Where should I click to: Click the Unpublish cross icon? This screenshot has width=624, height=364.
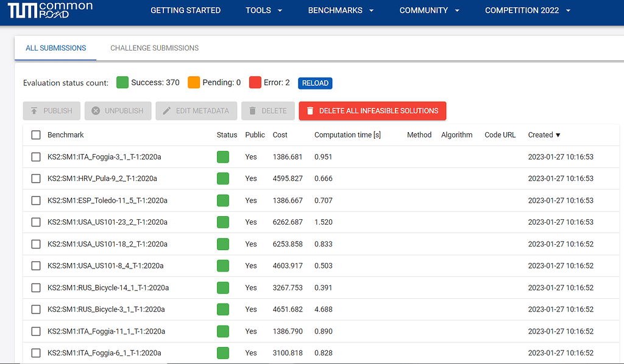tap(96, 111)
